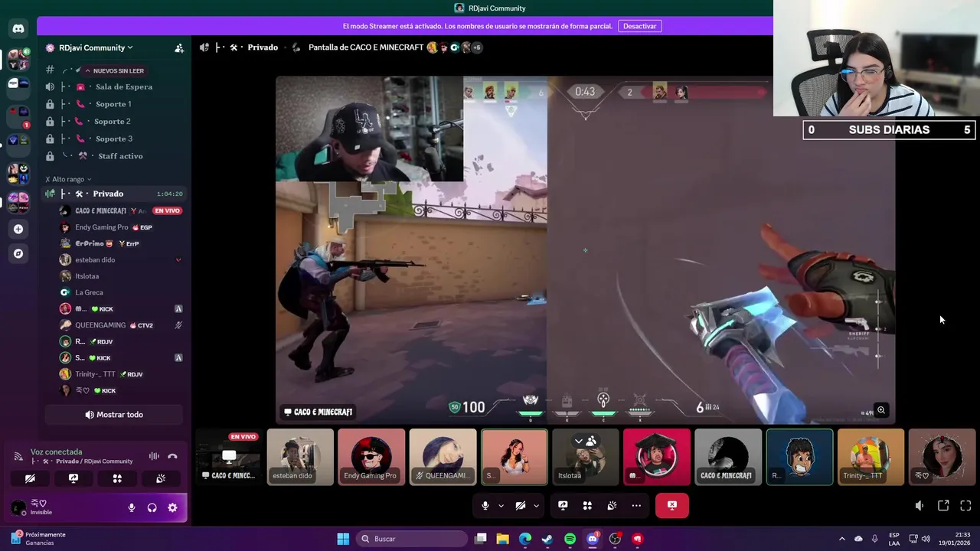Screen dimensions: 980x551
Task: Stop watching the stream red button
Action: tap(672, 506)
